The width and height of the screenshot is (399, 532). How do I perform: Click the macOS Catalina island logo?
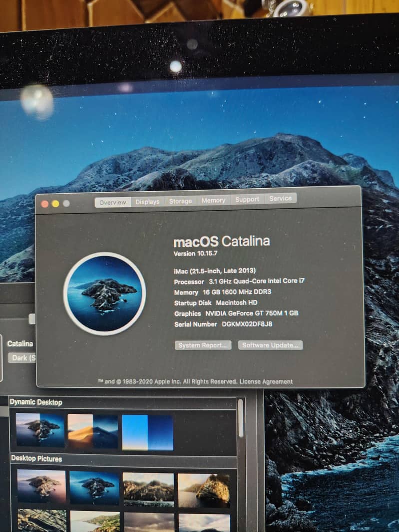[104, 293]
